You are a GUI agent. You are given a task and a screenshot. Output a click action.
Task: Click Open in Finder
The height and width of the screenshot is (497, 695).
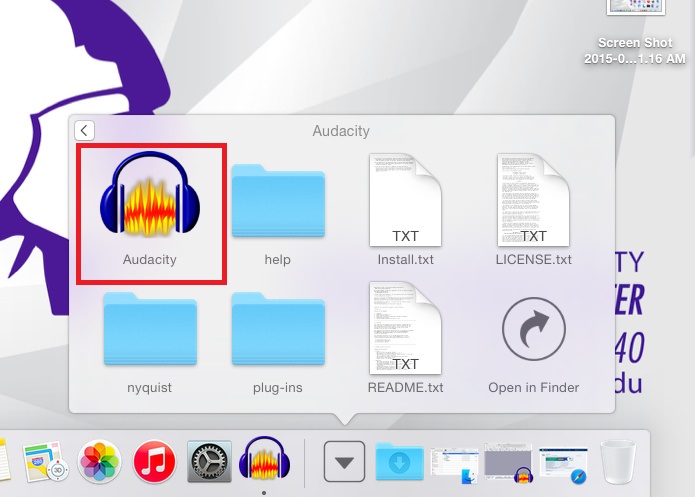click(x=533, y=332)
